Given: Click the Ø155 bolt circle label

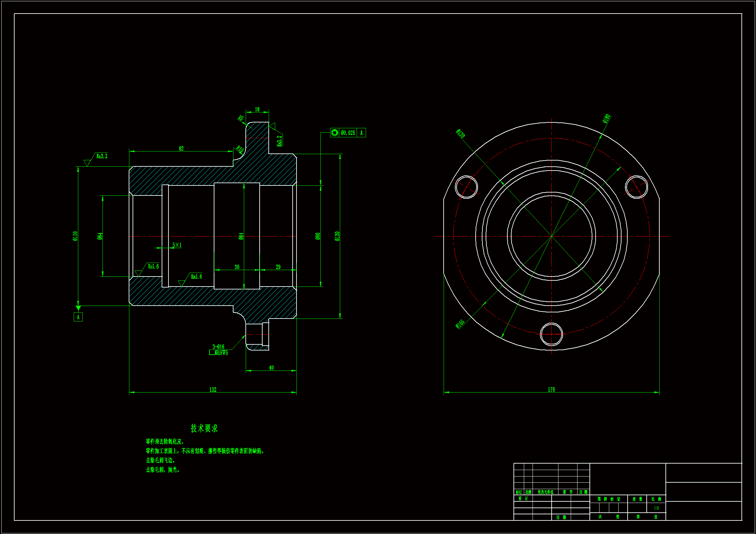Looking at the screenshot, I should point(460,324).
